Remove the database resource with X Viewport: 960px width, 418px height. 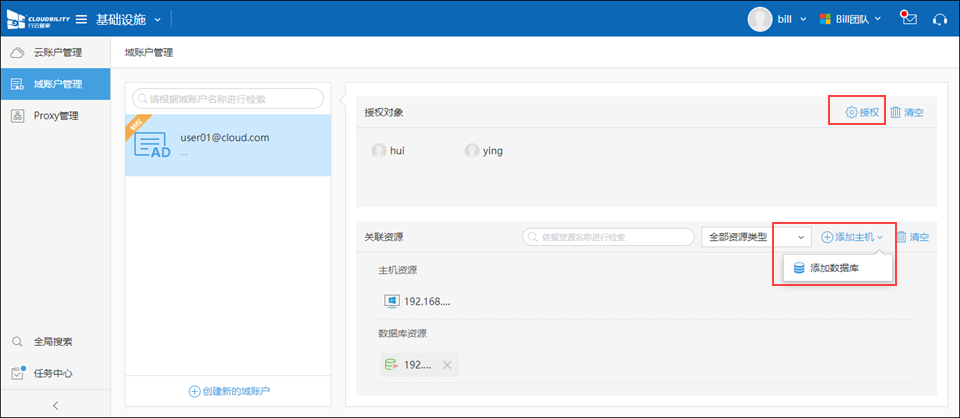pos(447,365)
